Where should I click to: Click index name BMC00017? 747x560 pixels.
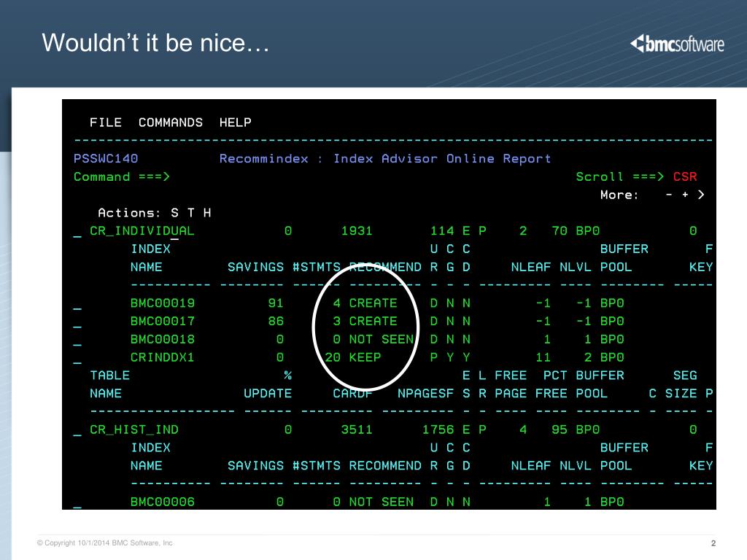point(163,321)
